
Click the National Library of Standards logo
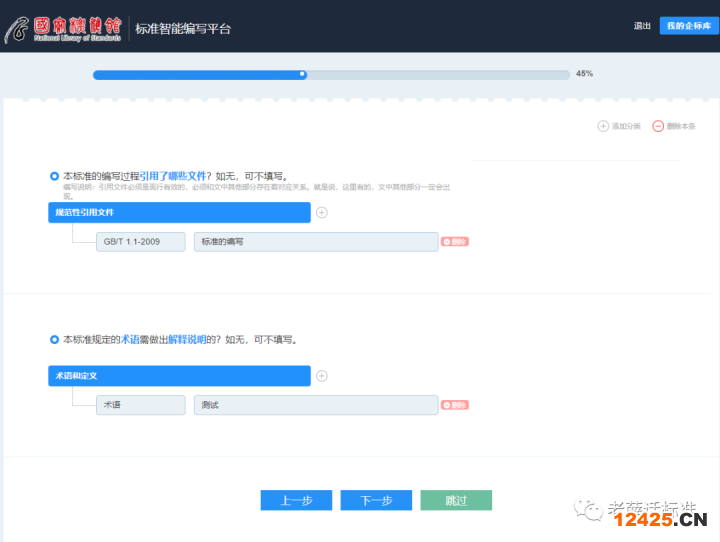65,28
